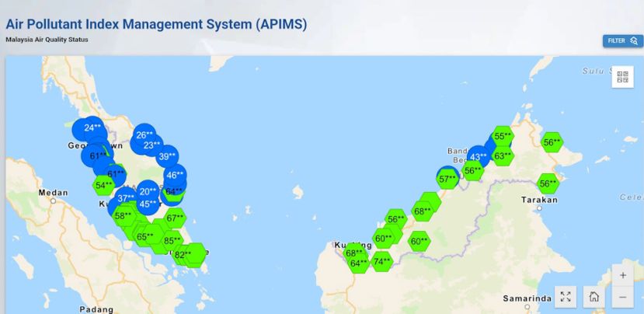Select the 56** hexagon nearest Tarakan
Image resolution: width=644 pixels, height=314 pixels.
click(548, 183)
